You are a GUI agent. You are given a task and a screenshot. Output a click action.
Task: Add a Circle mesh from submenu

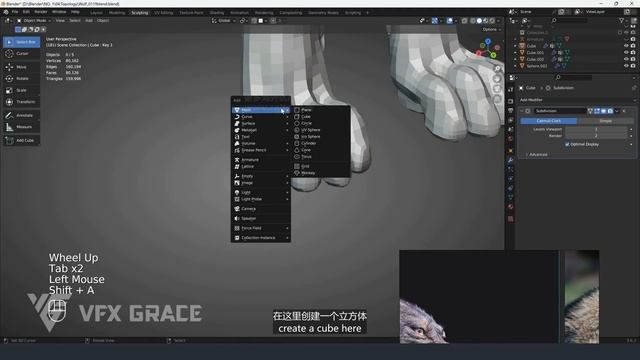tap(321, 123)
